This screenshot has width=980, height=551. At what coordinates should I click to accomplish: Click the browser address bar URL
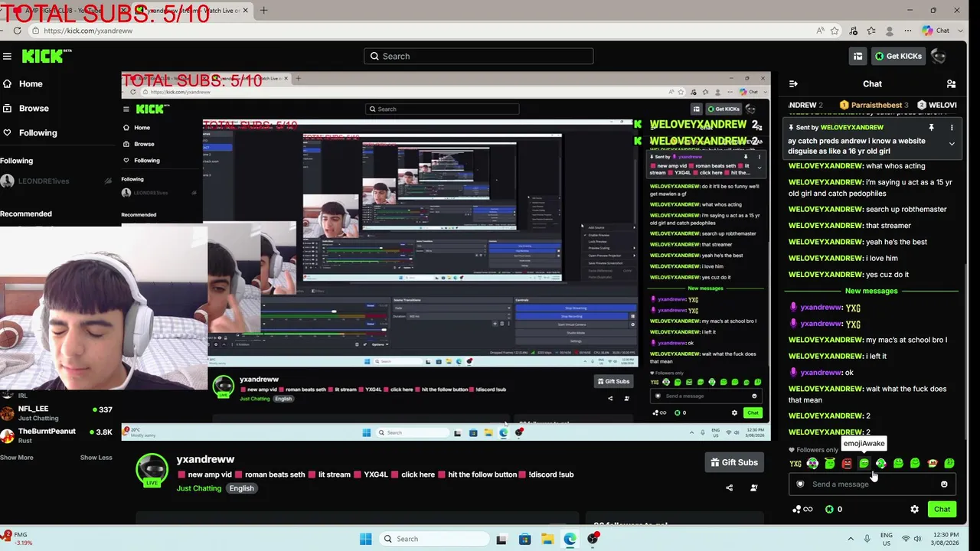(88, 31)
